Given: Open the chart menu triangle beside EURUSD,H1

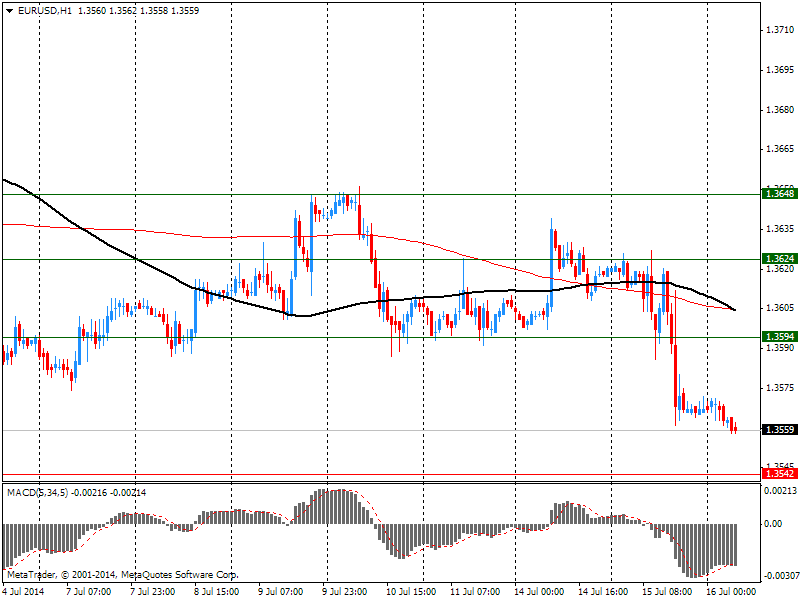Looking at the screenshot, I should click(x=9, y=11).
